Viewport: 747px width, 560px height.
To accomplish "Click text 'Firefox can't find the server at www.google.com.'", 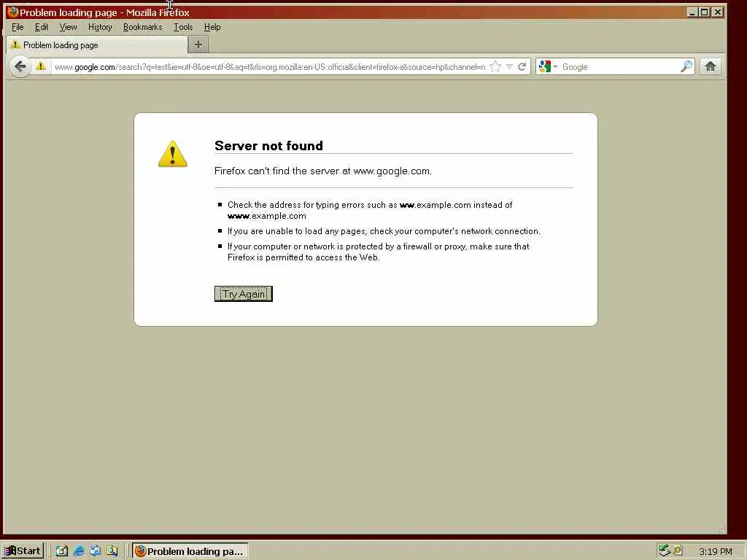I will click(323, 171).
